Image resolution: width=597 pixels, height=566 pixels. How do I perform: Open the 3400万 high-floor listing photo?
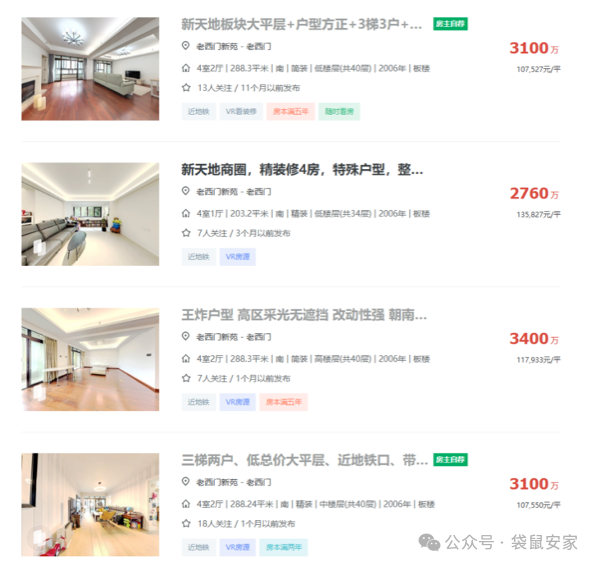point(90,359)
